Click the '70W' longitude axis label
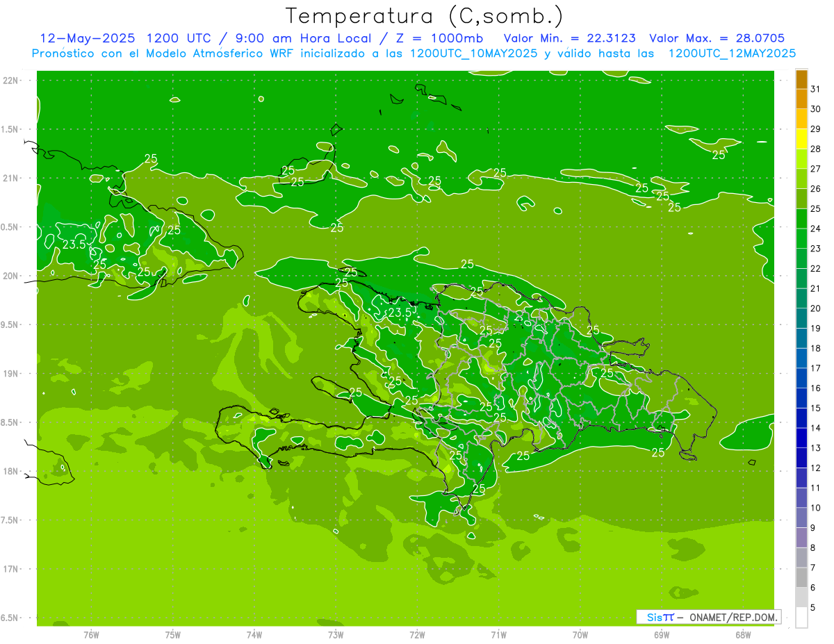This screenshot has width=834, height=644. point(580,634)
